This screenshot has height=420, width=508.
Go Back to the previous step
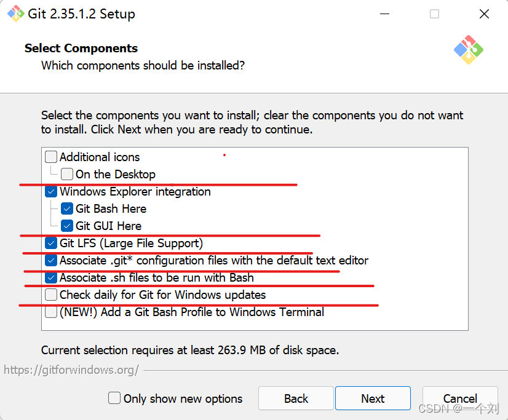click(296, 398)
